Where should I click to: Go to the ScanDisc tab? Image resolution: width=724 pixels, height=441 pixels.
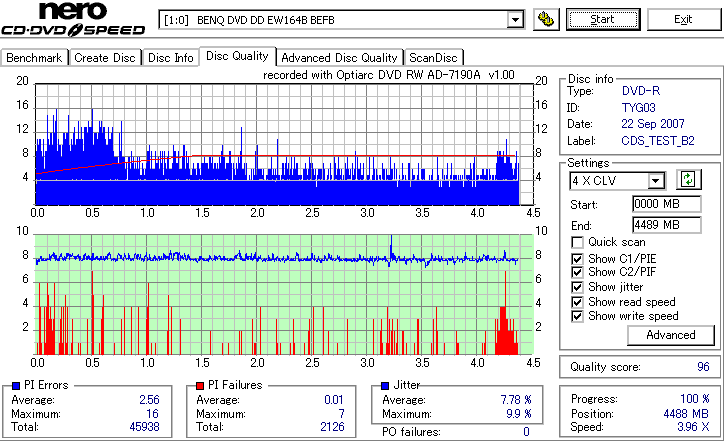click(x=433, y=58)
